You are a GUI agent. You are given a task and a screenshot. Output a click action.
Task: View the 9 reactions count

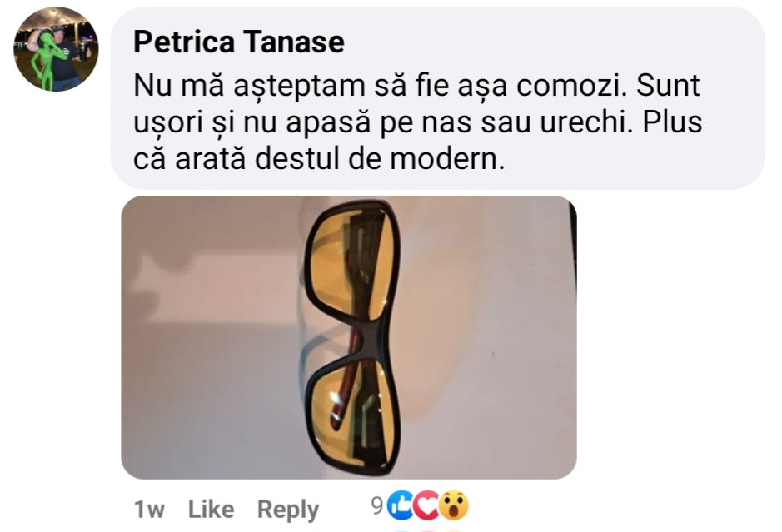[376, 505]
